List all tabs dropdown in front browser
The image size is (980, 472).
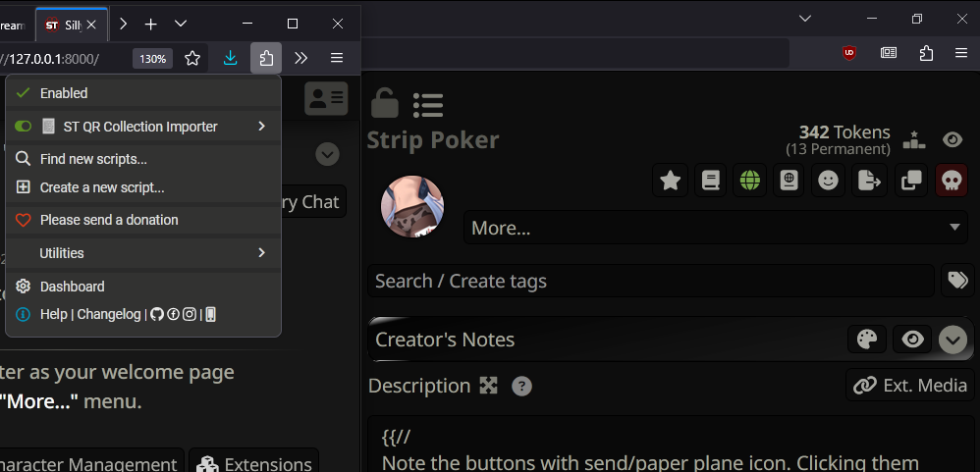point(181,24)
